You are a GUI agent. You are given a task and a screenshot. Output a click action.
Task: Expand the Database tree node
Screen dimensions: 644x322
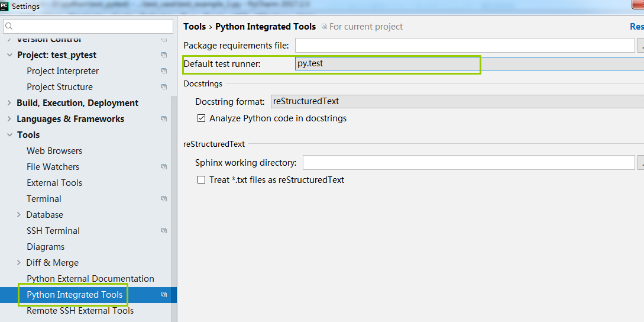(x=19, y=215)
